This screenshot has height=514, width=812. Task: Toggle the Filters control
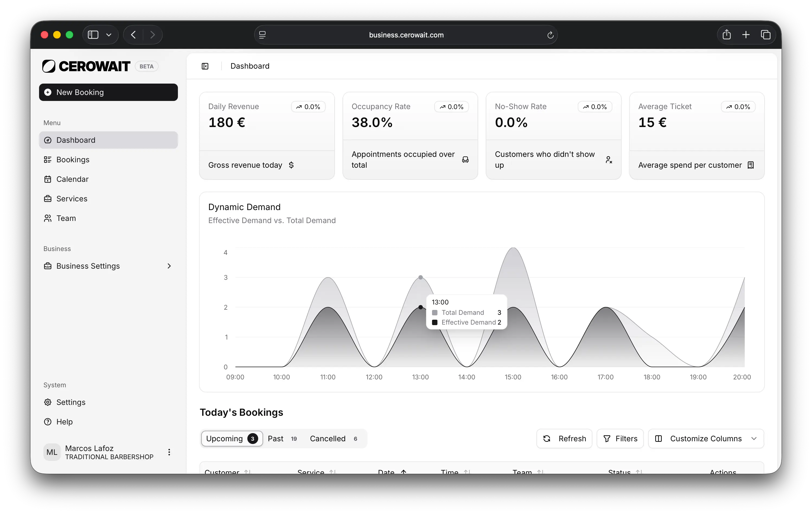620,438
